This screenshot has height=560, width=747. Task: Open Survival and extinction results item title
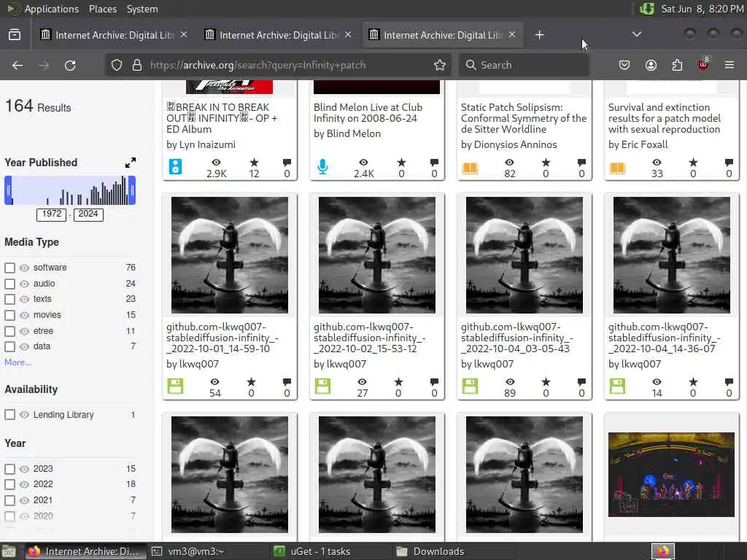tap(665, 118)
